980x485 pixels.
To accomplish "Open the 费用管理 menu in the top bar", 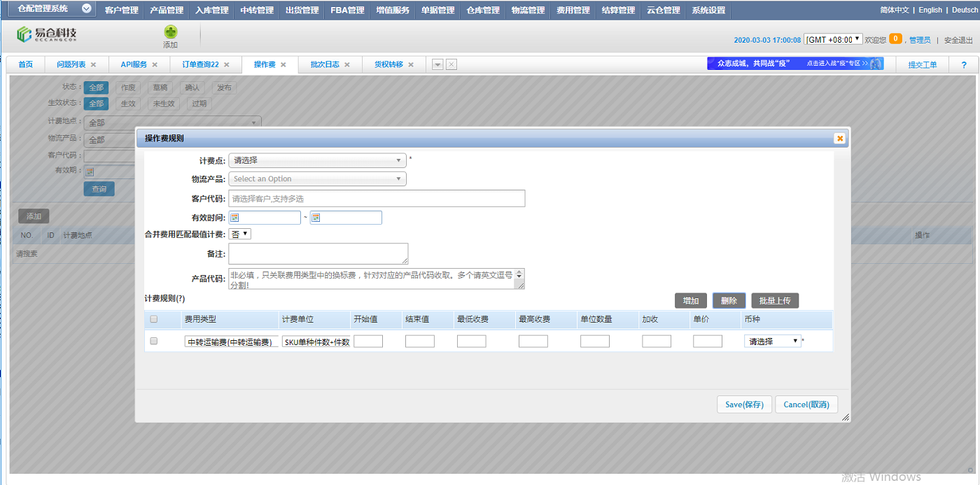I will (x=573, y=10).
